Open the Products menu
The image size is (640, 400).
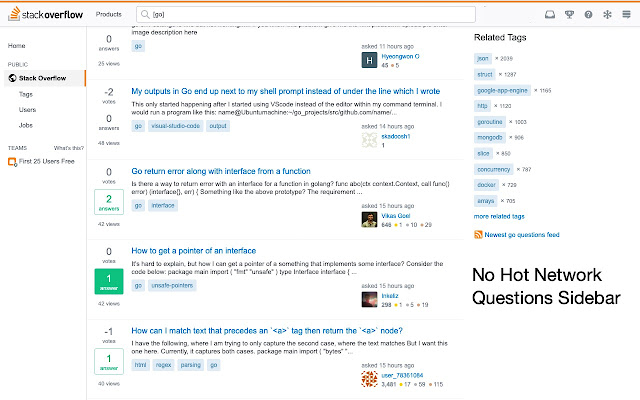109,14
